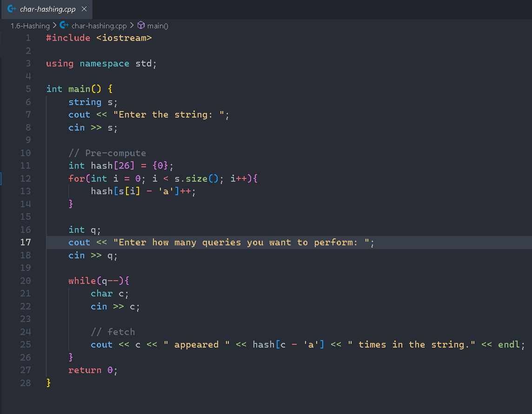Click line number 28 in gutter
This screenshot has height=414, width=532.
pos(26,383)
